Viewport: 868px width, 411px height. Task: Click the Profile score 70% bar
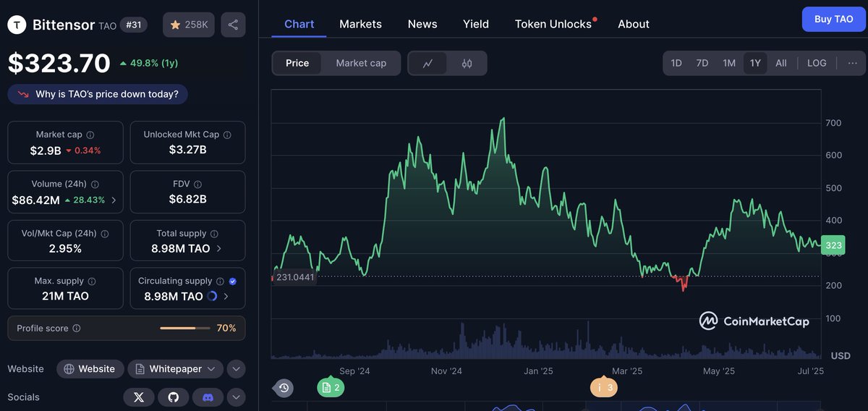pos(186,329)
